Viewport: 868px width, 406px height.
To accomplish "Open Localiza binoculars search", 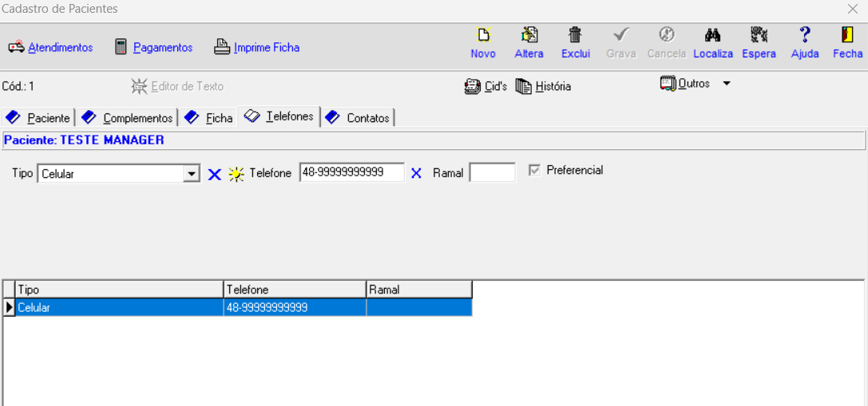I will pos(712,36).
